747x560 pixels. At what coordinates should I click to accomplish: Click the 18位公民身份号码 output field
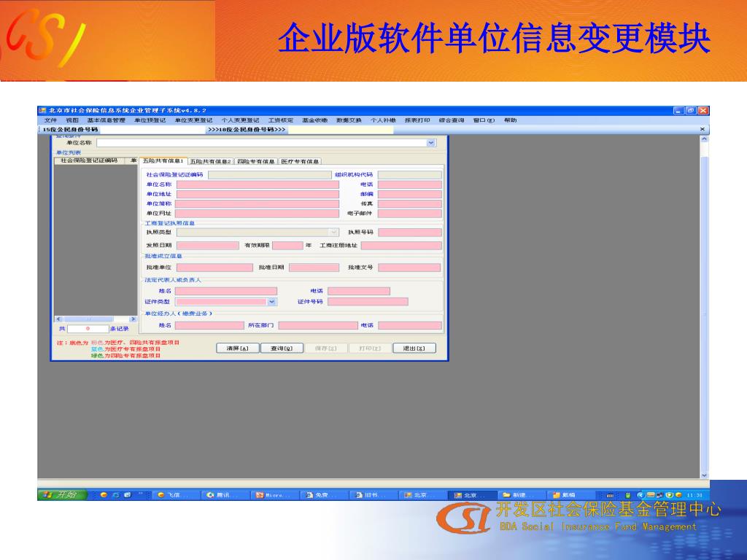click(x=341, y=130)
